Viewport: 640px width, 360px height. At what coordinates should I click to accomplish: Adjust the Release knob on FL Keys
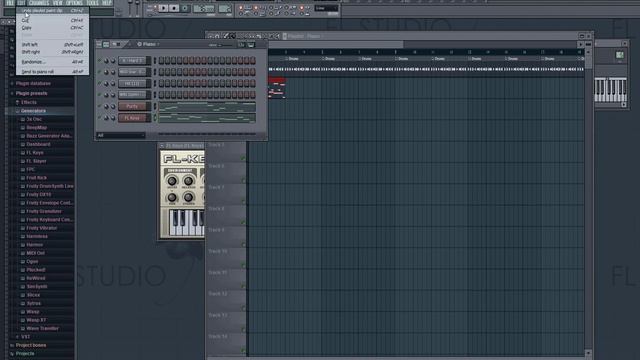coord(188,181)
